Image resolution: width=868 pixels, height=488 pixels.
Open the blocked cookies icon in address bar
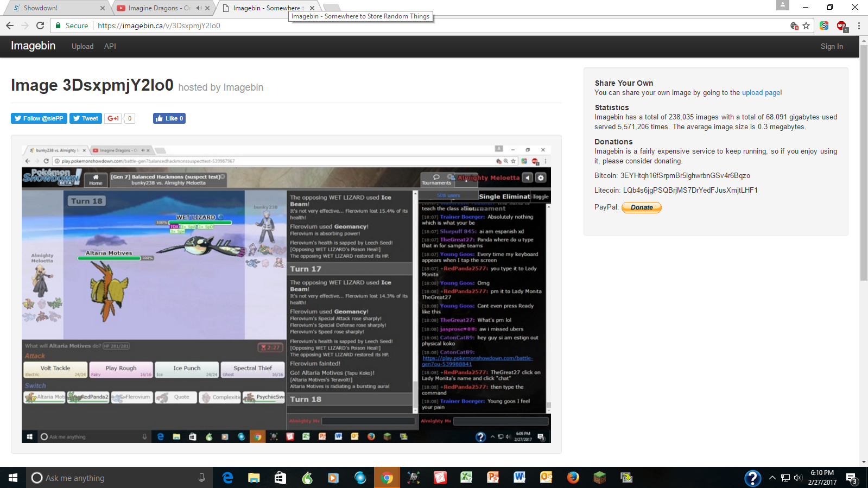click(x=794, y=26)
